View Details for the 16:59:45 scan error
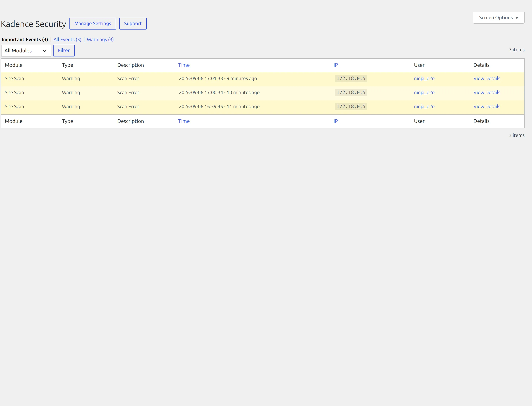Viewport: 532px width, 406px height. tap(487, 106)
